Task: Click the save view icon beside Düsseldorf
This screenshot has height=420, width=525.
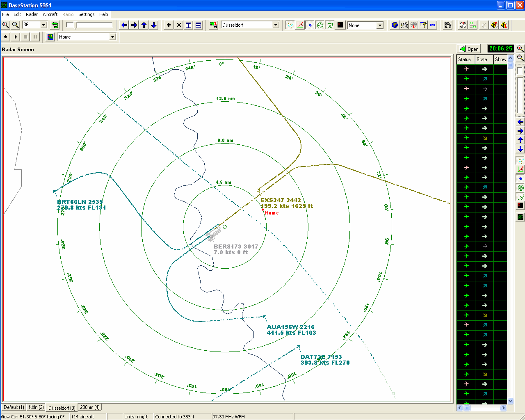Action: click(x=213, y=25)
